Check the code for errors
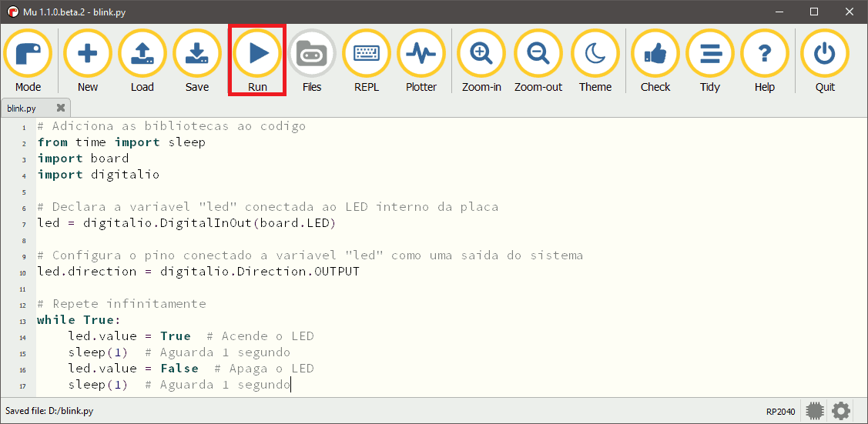Screen dimensions: 868x424 click(655, 61)
